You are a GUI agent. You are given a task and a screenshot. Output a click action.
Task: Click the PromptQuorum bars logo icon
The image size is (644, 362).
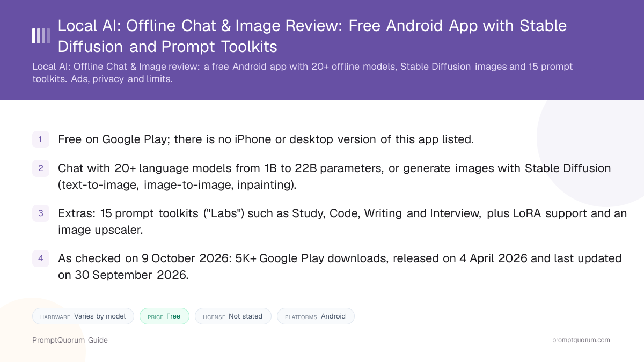(41, 36)
